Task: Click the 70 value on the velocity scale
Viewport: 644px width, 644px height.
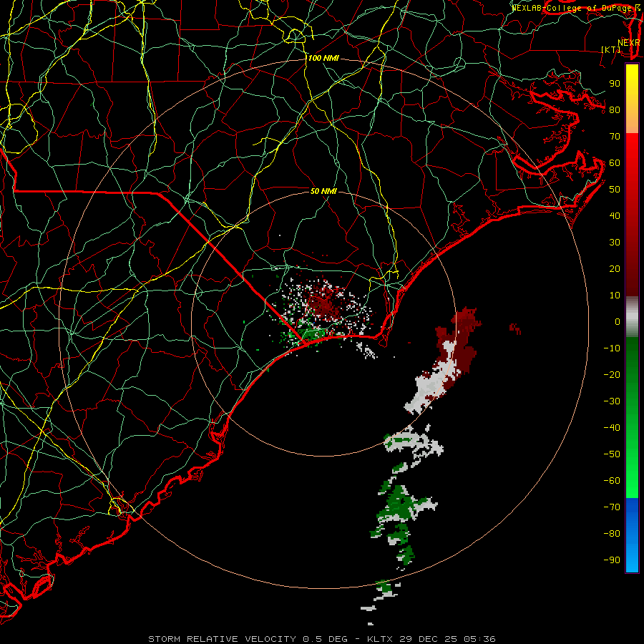Action: point(615,137)
